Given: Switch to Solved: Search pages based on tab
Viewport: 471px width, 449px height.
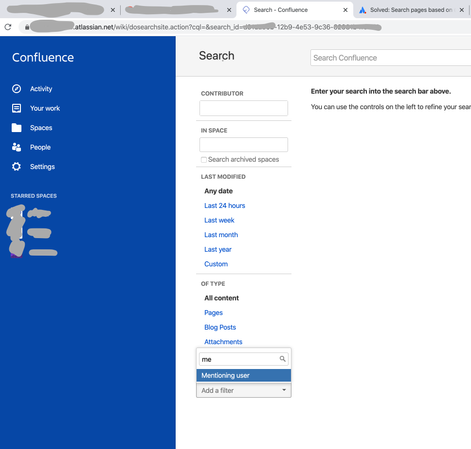Looking at the screenshot, I should click(411, 10).
